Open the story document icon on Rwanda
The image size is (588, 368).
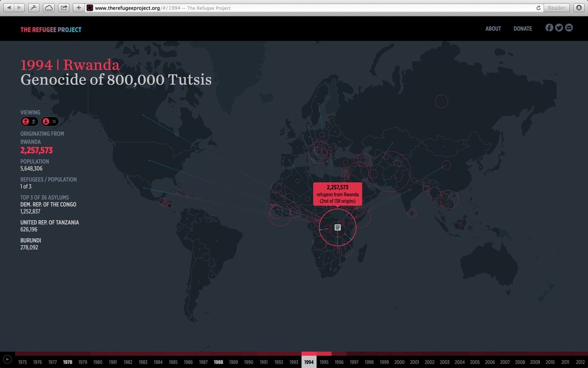point(338,227)
